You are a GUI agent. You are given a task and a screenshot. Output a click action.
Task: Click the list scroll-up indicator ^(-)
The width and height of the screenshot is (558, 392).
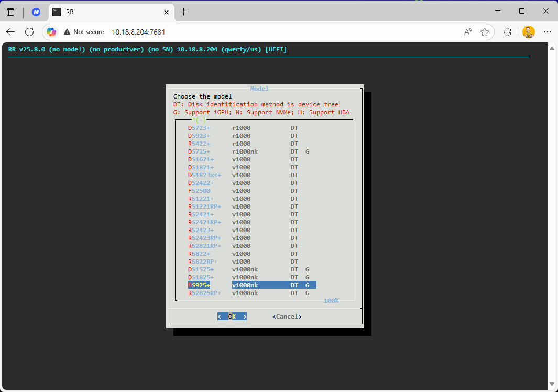coord(199,120)
